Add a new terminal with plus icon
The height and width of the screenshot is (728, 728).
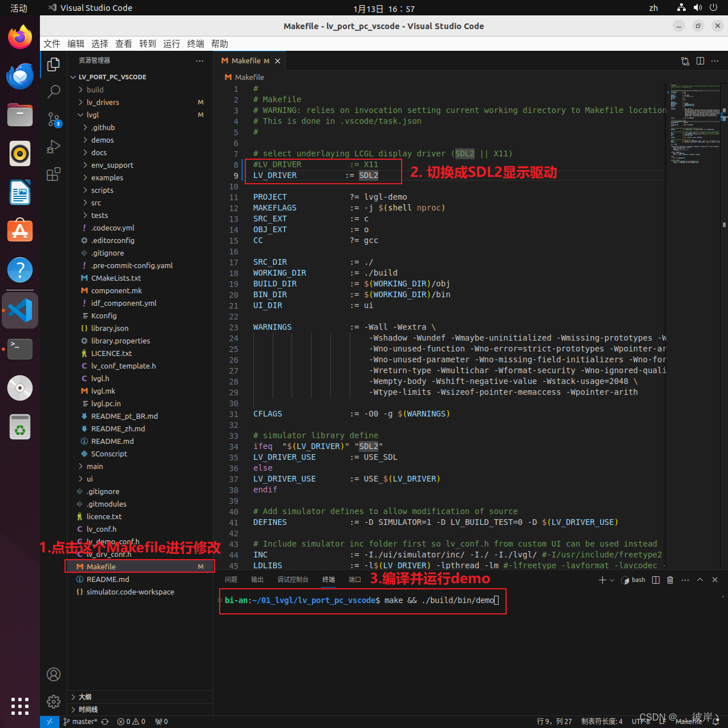pyautogui.click(x=602, y=580)
